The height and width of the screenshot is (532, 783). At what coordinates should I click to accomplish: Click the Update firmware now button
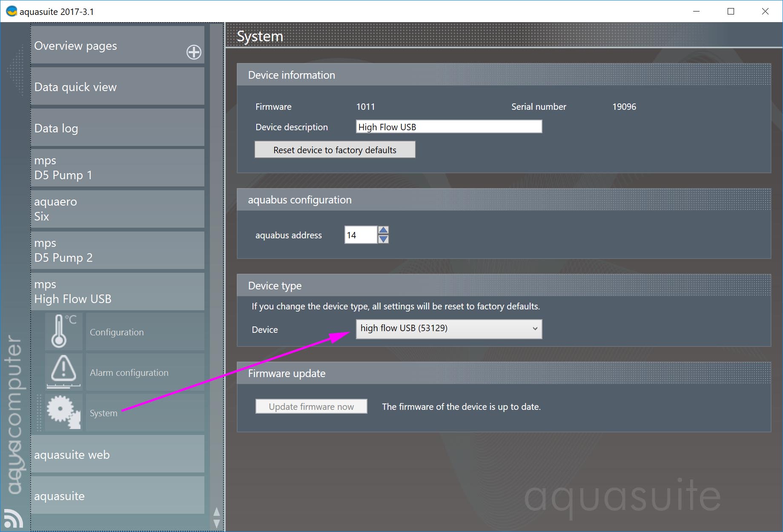tap(311, 406)
